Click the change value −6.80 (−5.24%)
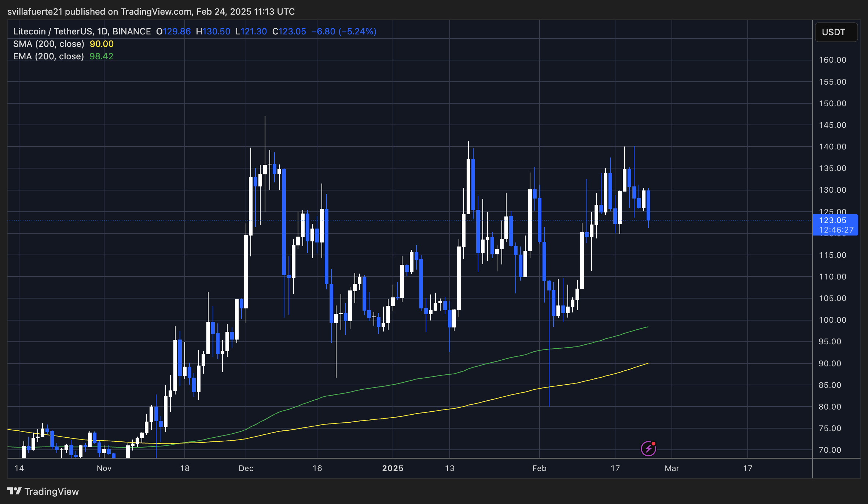 click(344, 31)
